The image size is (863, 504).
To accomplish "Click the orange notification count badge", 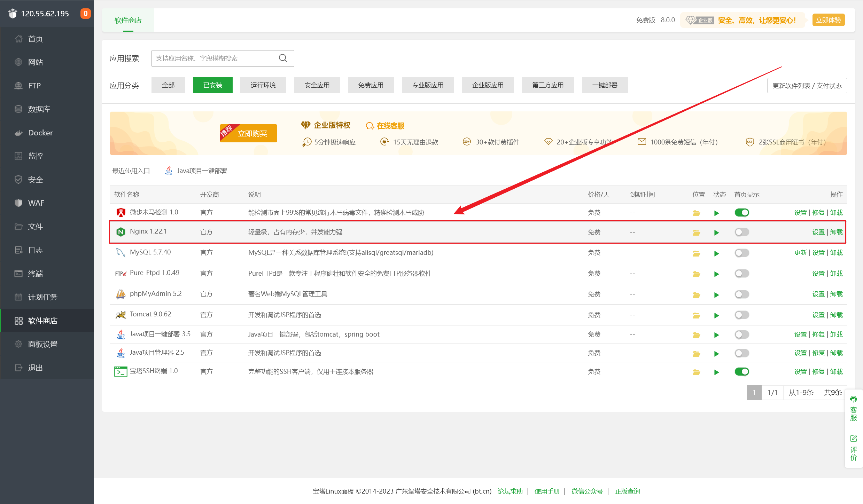I will pos(85,14).
